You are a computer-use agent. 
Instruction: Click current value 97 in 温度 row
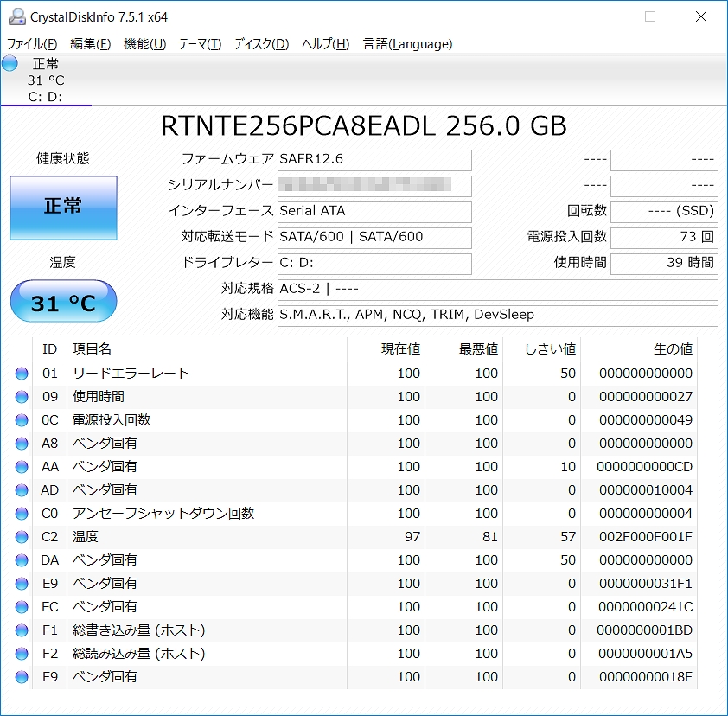(x=412, y=537)
